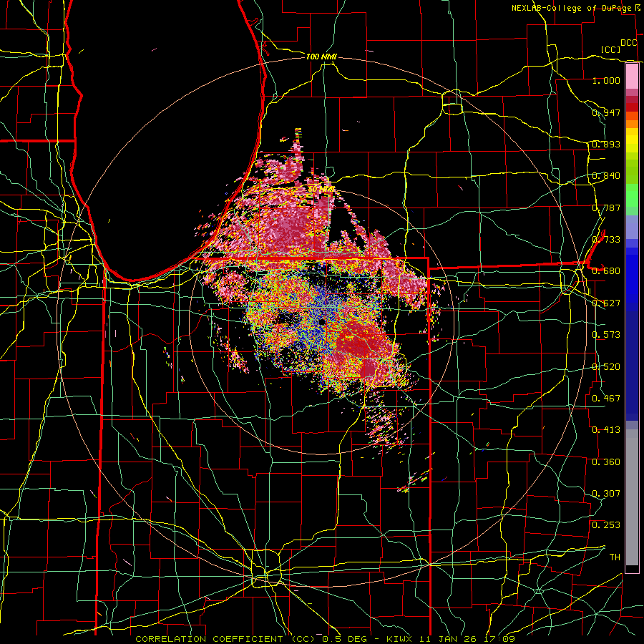Click the 0.573 legend value
Screen dimensions: 644x644
[x=606, y=335]
